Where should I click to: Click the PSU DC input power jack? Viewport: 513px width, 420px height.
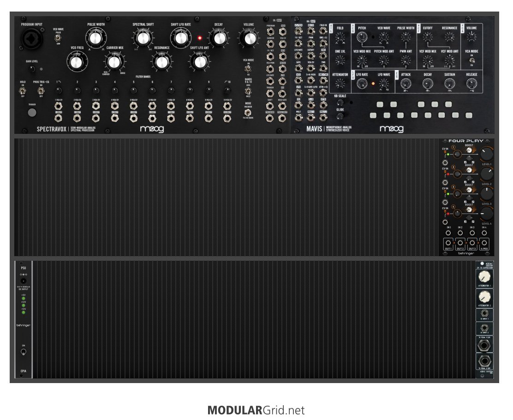(23, 281)
